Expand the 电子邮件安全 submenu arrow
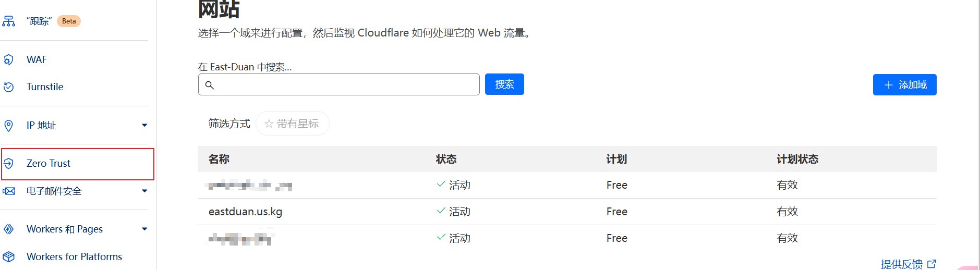Image resolution: width=980 pixels, height=270 pixels. coord(144,191)
